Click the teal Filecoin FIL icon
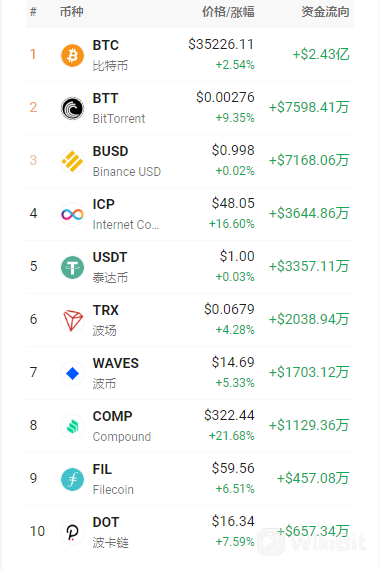The height and width of the screenshot is (570, 379). tap(72, 479)
